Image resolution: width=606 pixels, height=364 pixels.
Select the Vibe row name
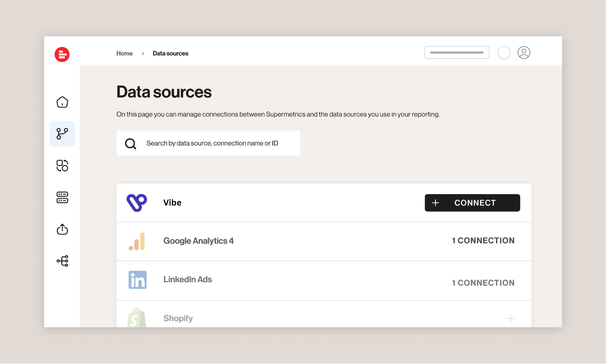point(172,203)
